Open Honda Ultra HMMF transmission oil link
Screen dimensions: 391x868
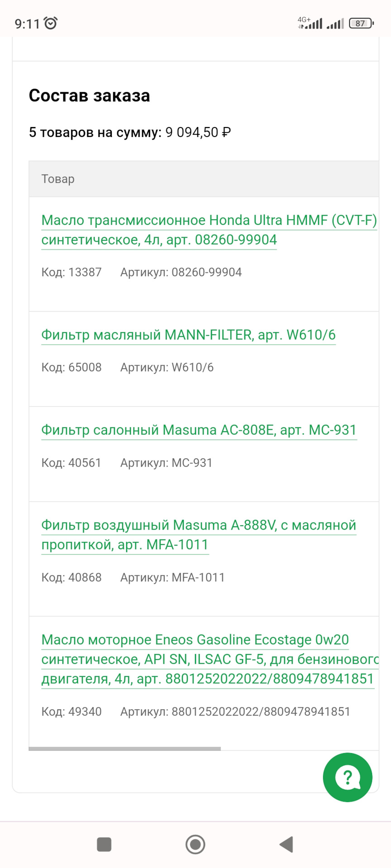(209, 230)
